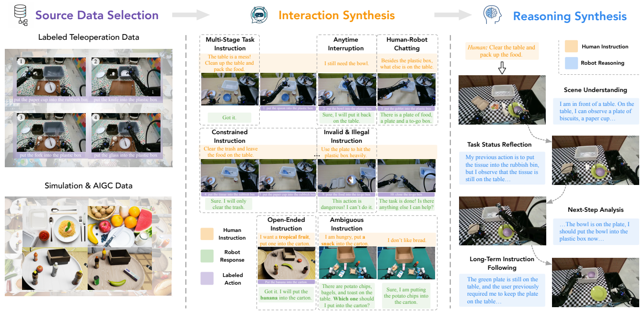Screen dimensions: 644x311
Task: Click the orange Human Instruction swatch in the Reasoning legend
Action: [x=571, y=46]
